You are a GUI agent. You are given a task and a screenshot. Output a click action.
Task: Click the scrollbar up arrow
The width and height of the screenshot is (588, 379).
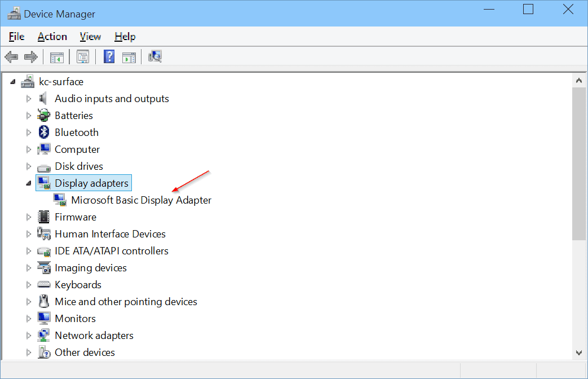578,80
